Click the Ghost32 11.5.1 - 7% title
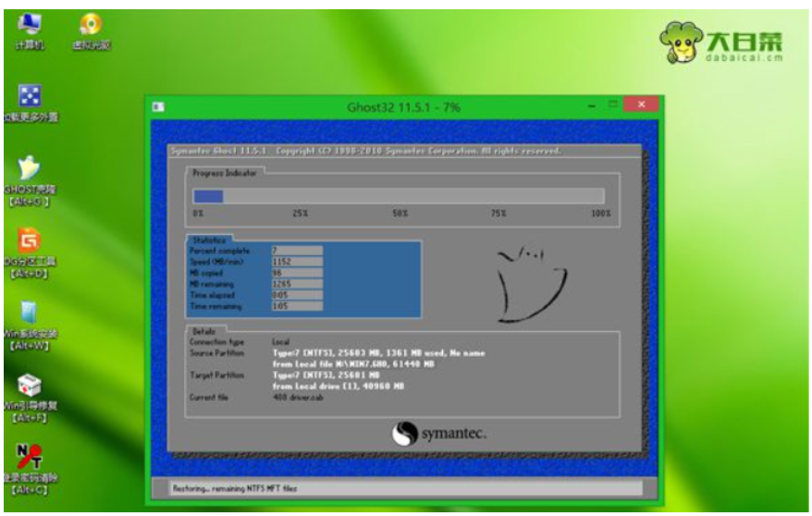The image size is (812, 516). 403,107
